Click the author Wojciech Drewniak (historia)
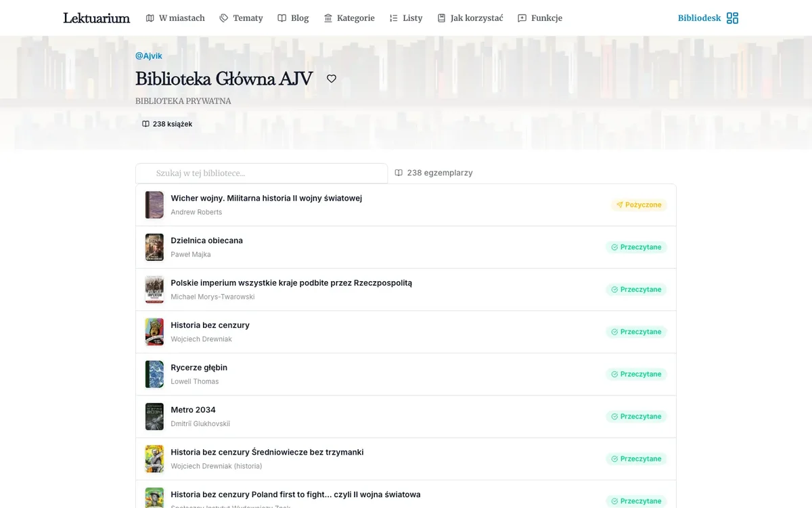Screen dimensions: 812x508 pyautogui.click(x=217, y=466)
